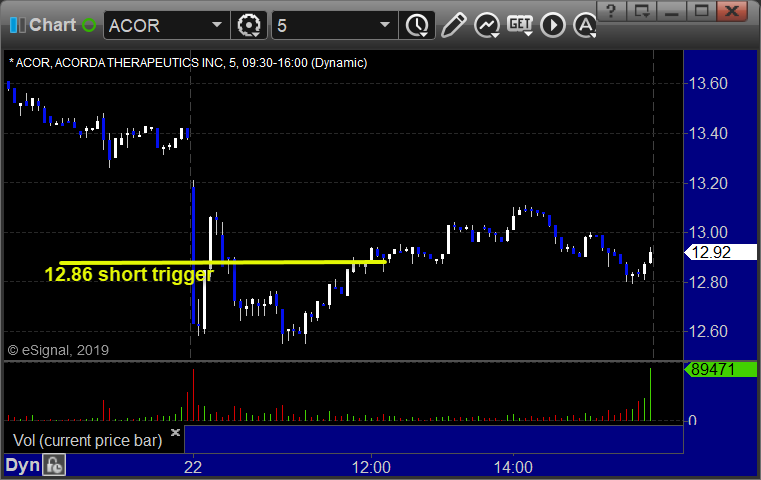Screen dimensions: 761x480
Task: Click the Dyn scaling label
Action: tap(22, 465)
